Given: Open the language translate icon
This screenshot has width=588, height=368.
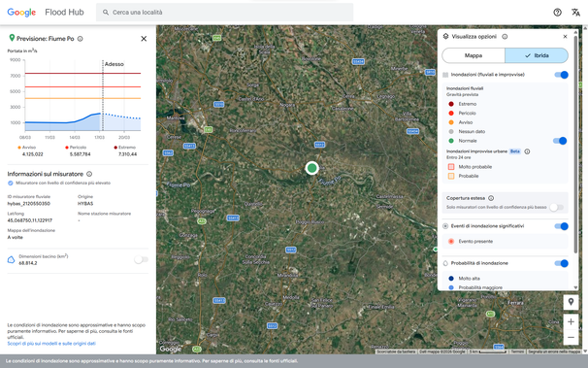Looking at the screenshot, I should [x=575, y=13].
